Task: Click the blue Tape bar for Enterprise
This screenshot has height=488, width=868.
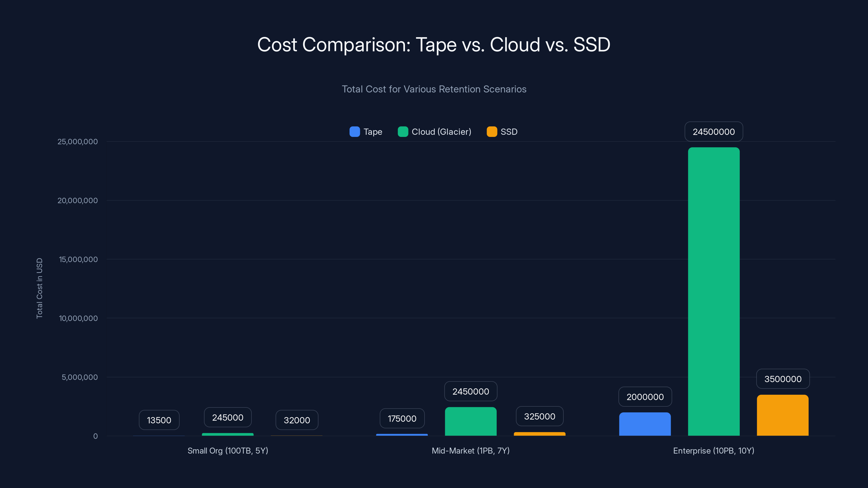Action: click(x=644, y=424)
